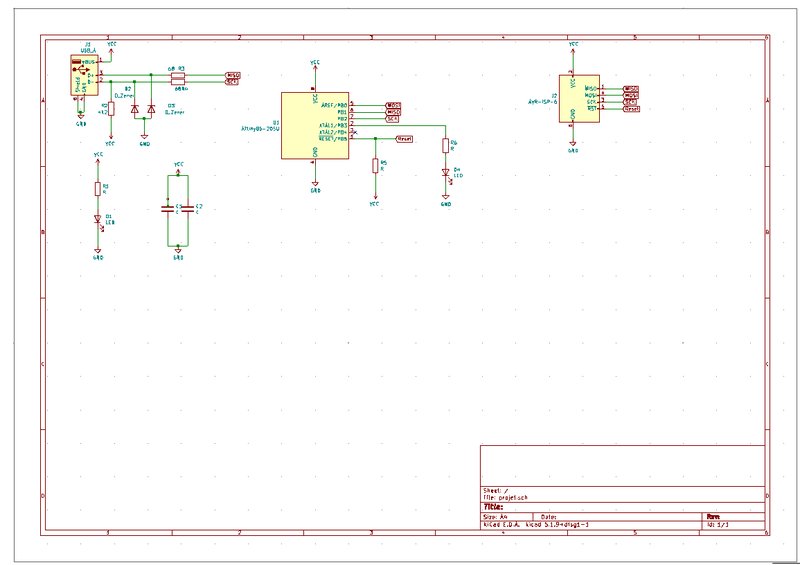Select the USB_A connector J1 symbol
The width and height of the screenshot is (800, 565).
[x=79, y=78]
